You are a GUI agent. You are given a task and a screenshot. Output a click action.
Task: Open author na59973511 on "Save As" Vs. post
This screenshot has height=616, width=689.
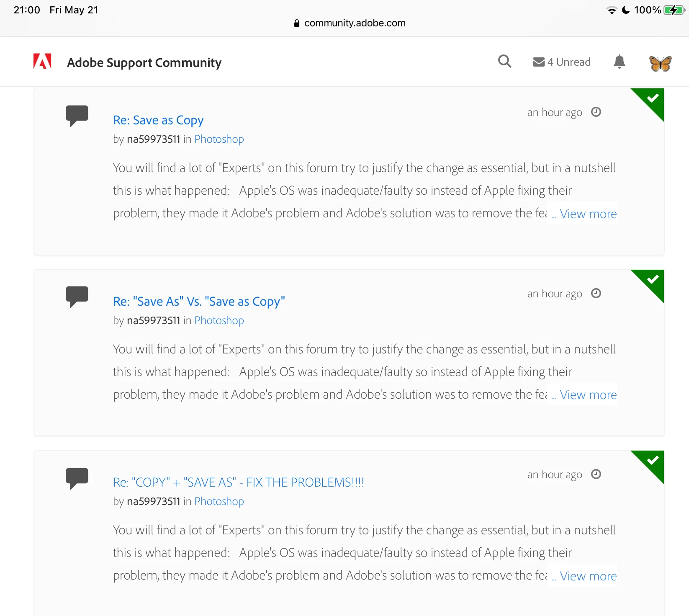point(153,320)
